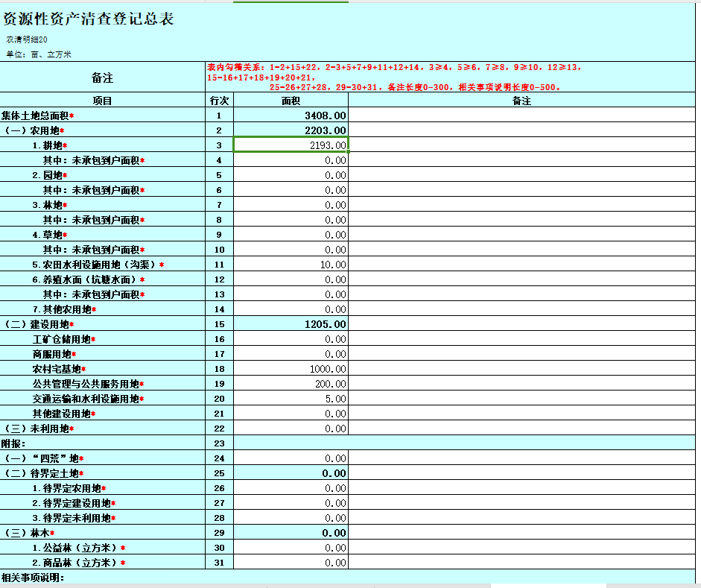Select area cell for 1.待界定农用地
Image resolution: width=701 pixels, height=588 pixels.
point(291,488)
